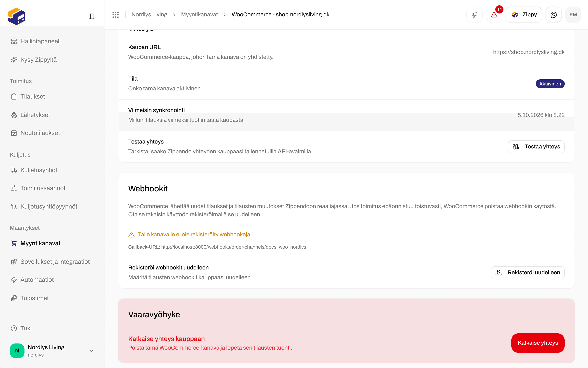Screen dimensions: 588x368
Task: Open Kuljetusyhtiöt in sidebar
Action: [52, 170]
